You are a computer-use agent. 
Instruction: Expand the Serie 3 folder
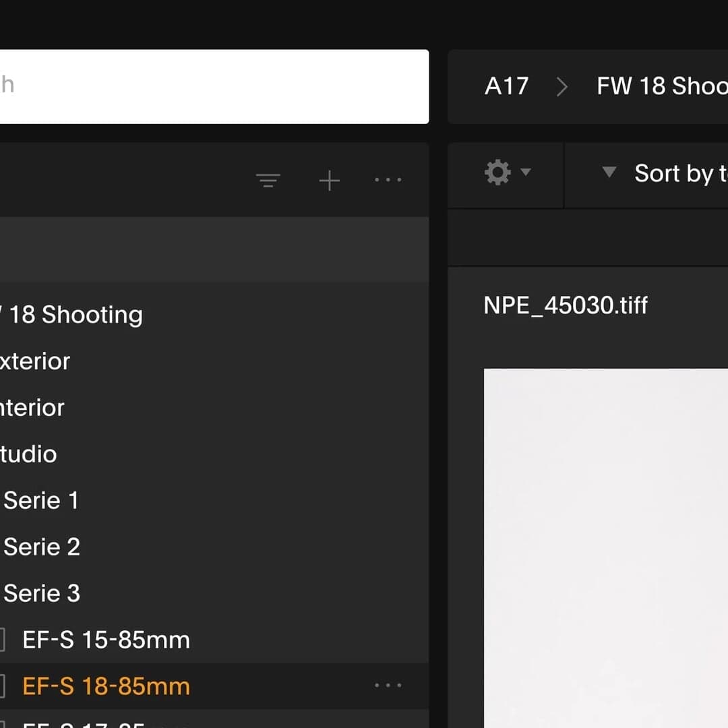pos(42,593)
